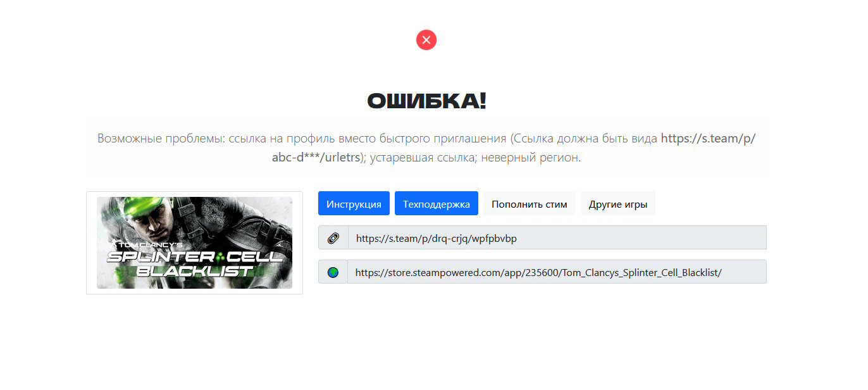Screen dimensions: 868x390
Task: Click the ОШИБКА! heading
Action: 426,101
